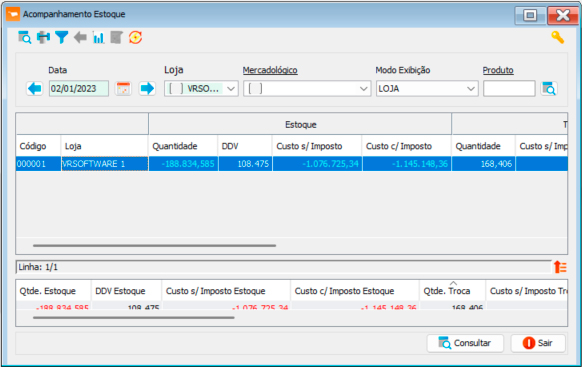This screenshot has height=367, width=582.
Task: Click the cell -1.145.148,36
Action: click(407, 164)
